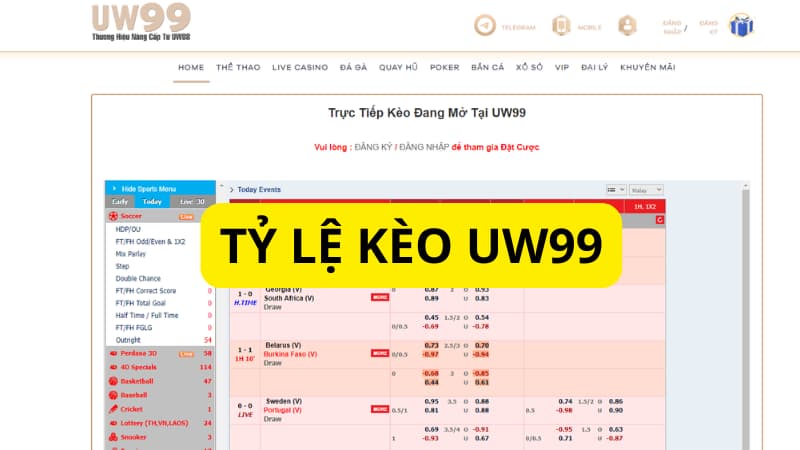Click the Soccer ball icon in sports menu
Image resolution: width=800 pixels, height=450 pixels.
pos(113,216)
